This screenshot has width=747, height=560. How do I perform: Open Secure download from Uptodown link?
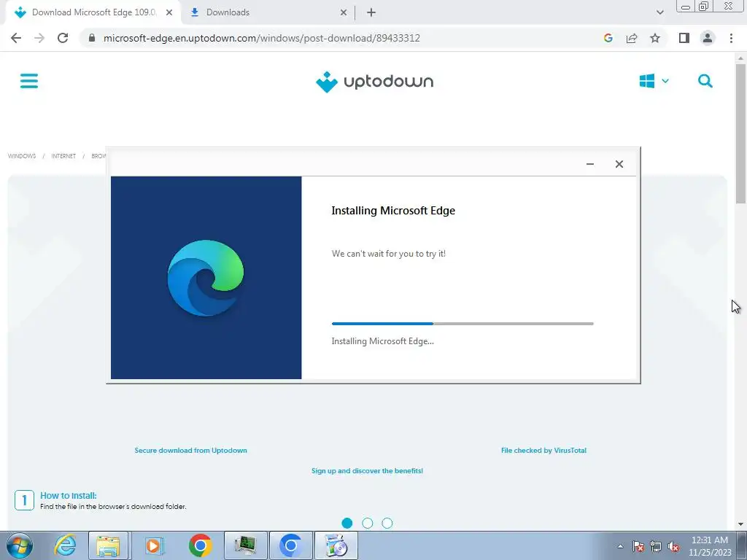click(x=190, y=450)
